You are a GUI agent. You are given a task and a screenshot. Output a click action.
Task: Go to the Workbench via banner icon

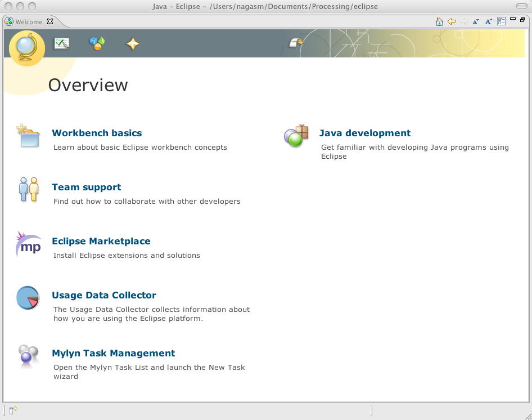pyautogui.click(x=296, y=43)
